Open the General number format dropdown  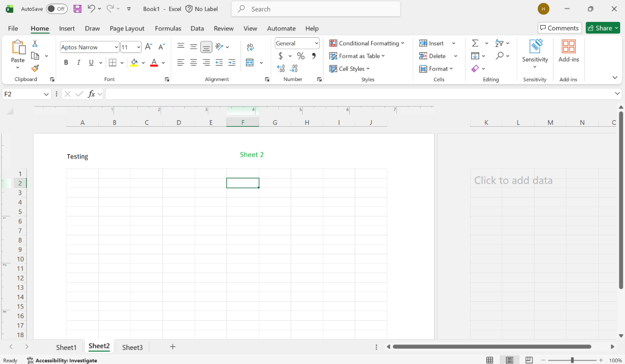point(317,43)
